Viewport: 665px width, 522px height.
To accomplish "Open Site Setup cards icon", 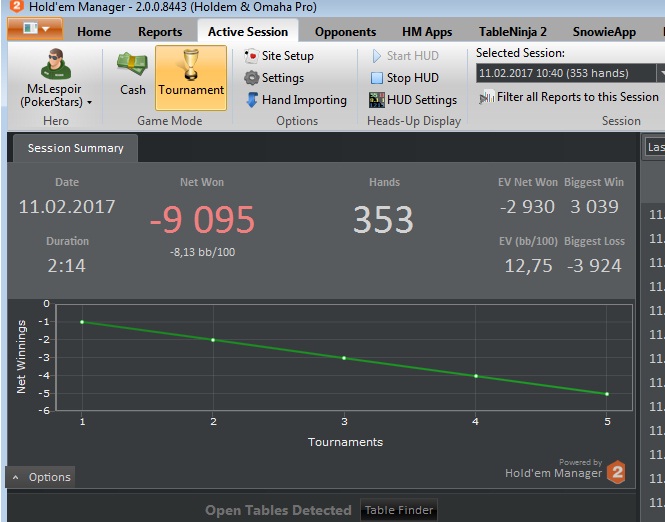I will click(x=251, y=56).
